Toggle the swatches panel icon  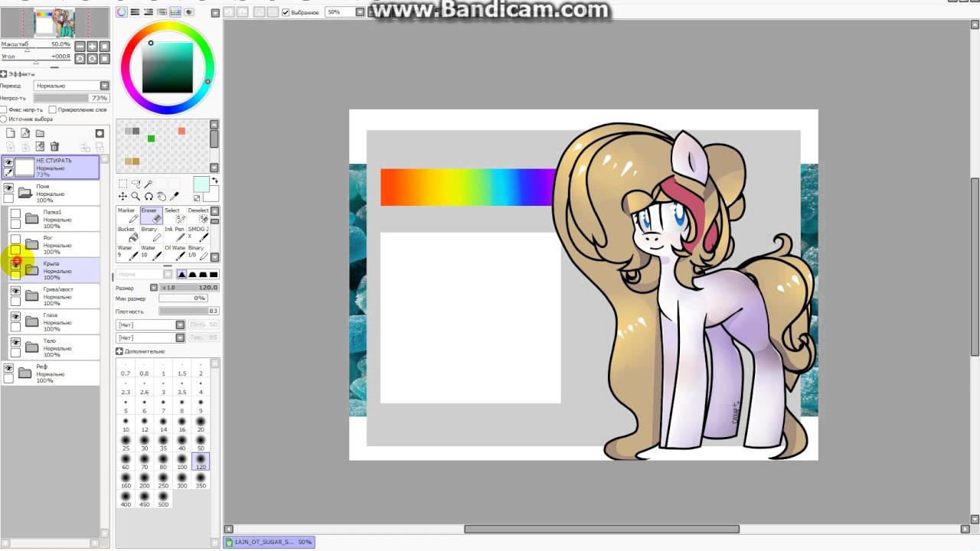pyautogui.click(x=175, y=11)
